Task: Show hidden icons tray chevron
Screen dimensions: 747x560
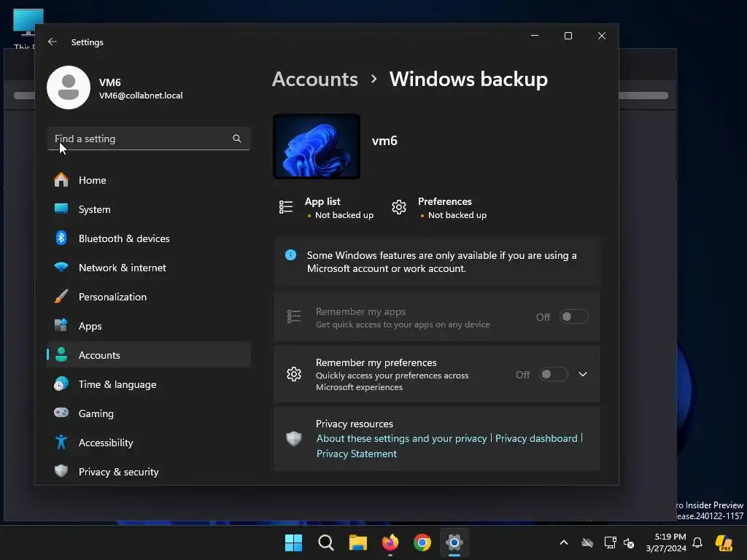Action: (x=564, y=542)
